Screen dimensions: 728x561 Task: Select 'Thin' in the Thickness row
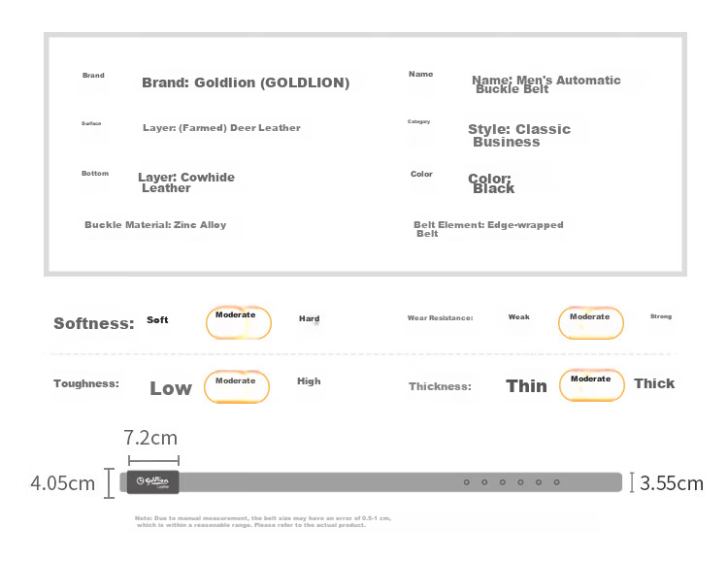(x=526, y=386)
